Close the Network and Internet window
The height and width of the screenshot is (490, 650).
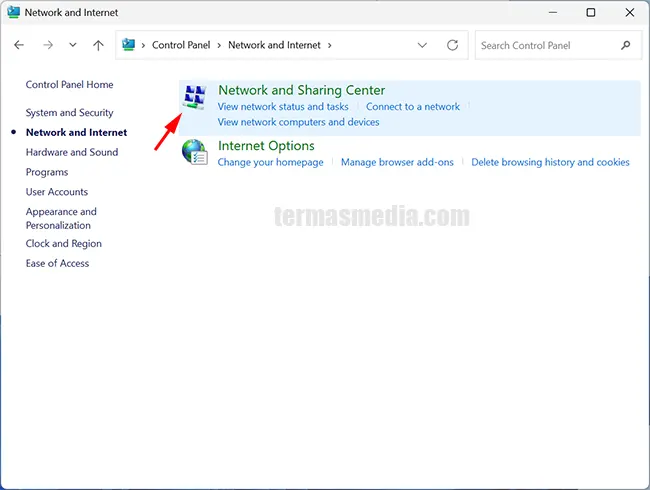pos(629,12)
